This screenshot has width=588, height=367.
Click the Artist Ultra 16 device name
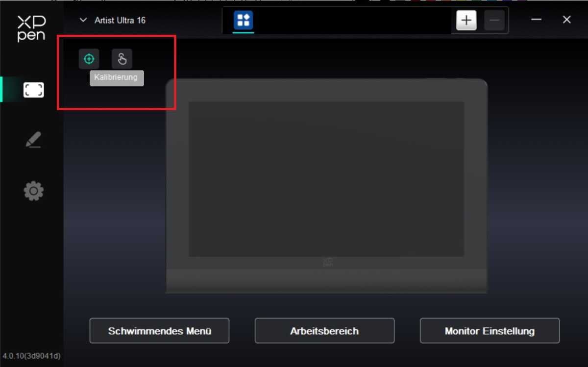pos(120,21)
